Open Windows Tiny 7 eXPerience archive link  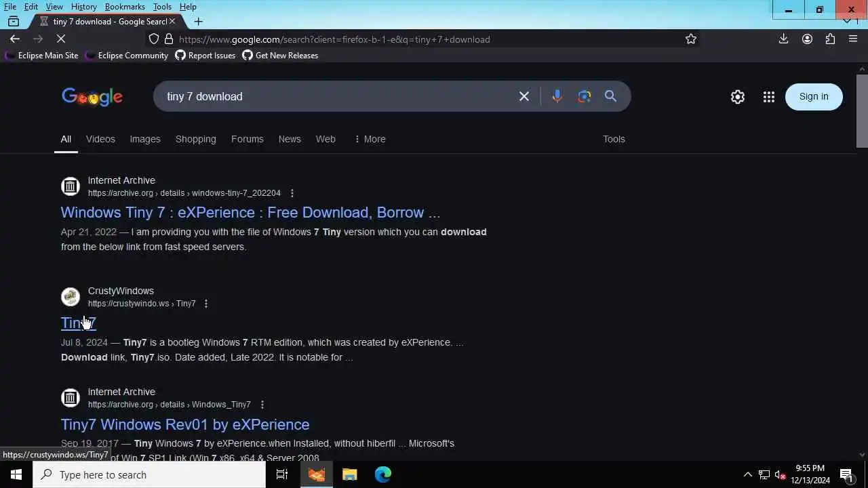coord(250,212)
